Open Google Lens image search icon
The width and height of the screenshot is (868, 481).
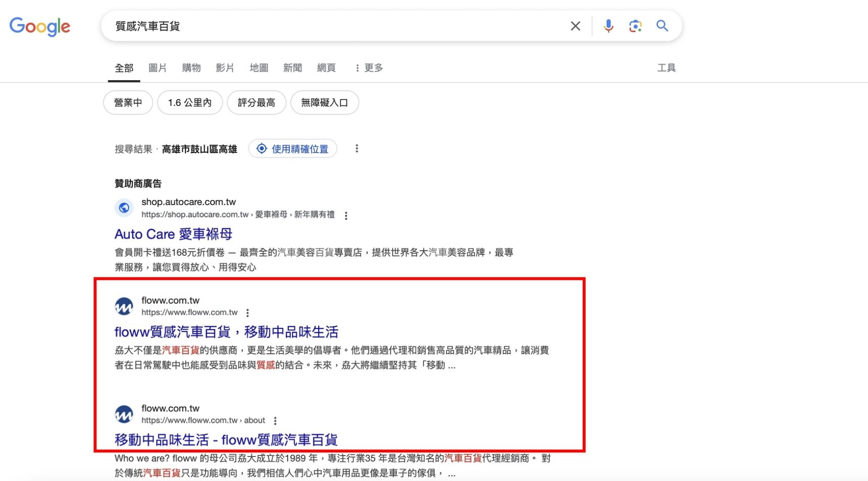[x=635, y=26]
